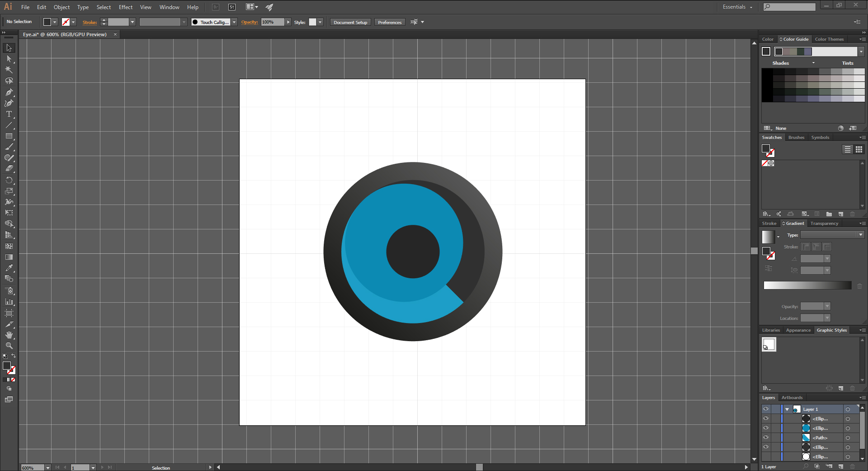Switch to the Artboards tab
The height and width of the screenshot is (471, 868).
792,398
